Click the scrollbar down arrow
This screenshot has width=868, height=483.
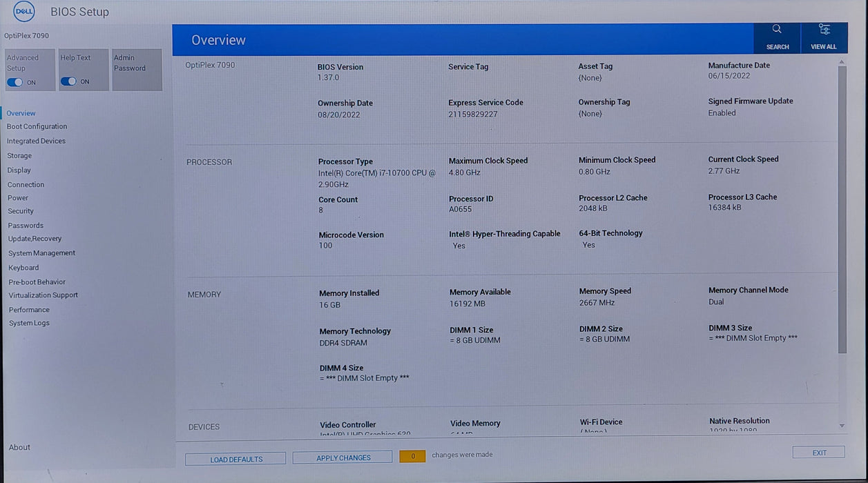(842, 426)
